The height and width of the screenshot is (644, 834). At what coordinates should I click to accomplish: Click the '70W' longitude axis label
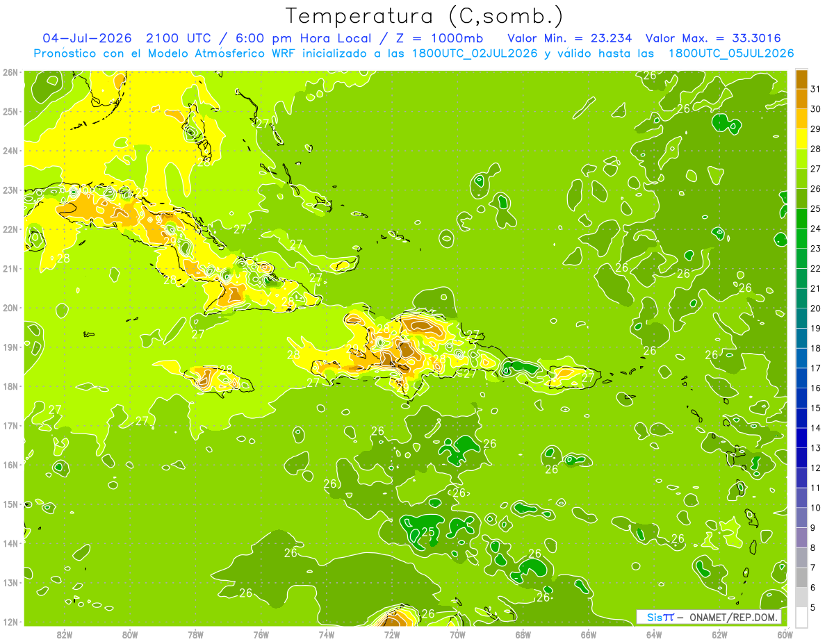[x=457, y=634]
